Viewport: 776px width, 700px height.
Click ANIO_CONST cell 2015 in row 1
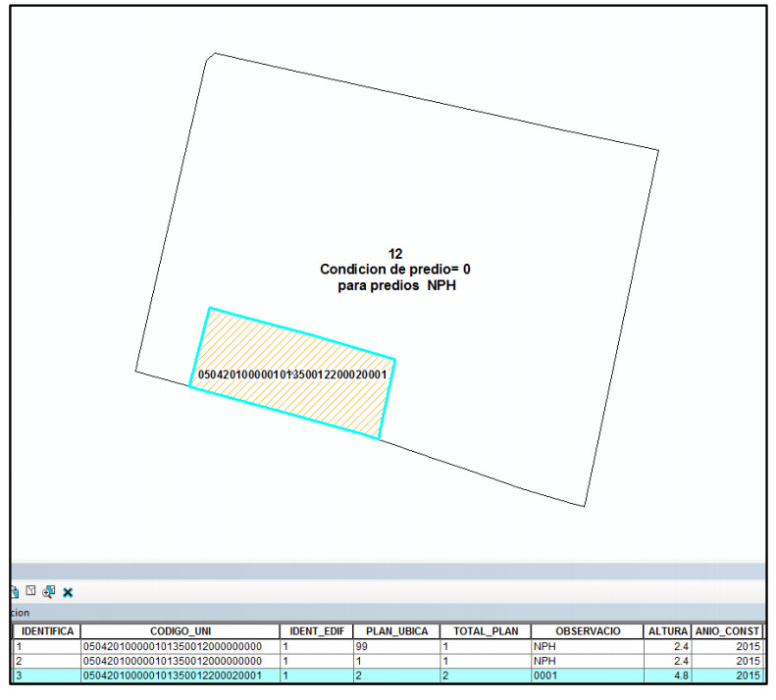point(727,646)
